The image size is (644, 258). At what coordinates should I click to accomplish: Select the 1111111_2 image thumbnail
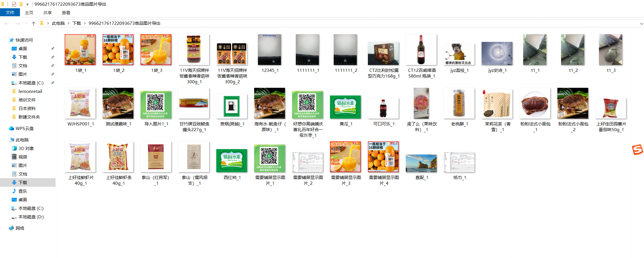coord(345,50)
